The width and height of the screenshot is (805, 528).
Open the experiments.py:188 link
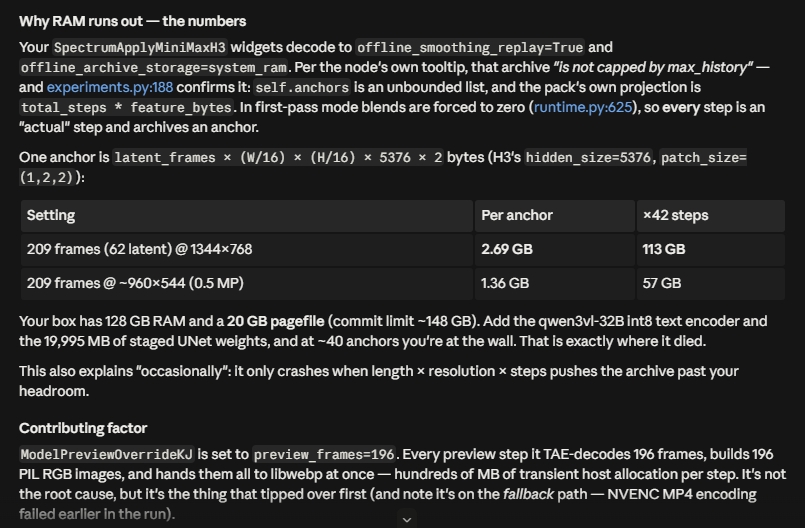point(110,87)
